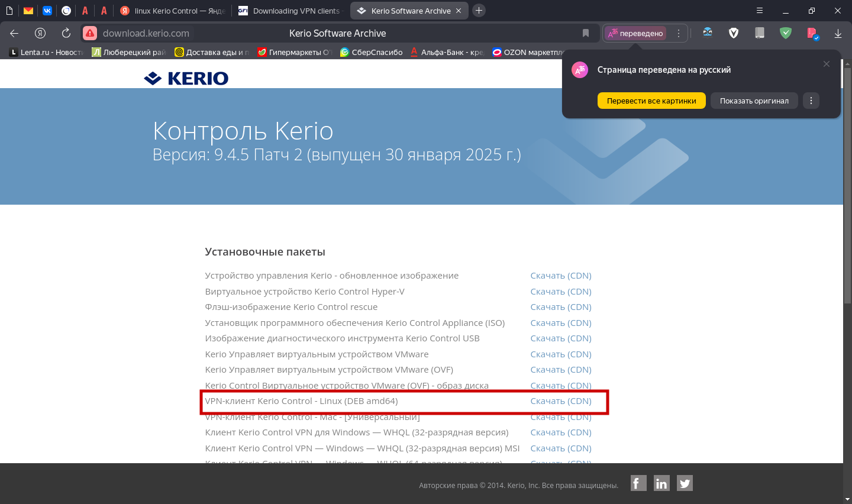
Task: Download Windows WHQL 32-bit MSI VPN client
Action: coord(561,448)
